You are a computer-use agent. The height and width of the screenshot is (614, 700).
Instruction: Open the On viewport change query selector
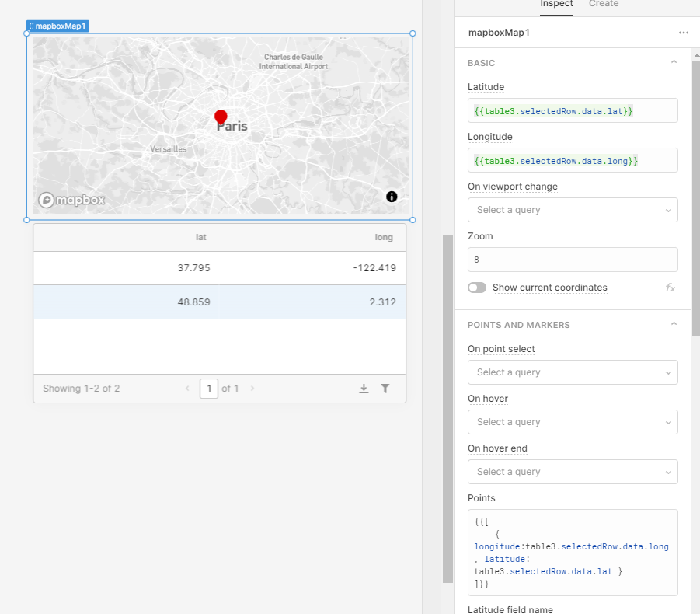pyautogui.click(x=572, y=210)
